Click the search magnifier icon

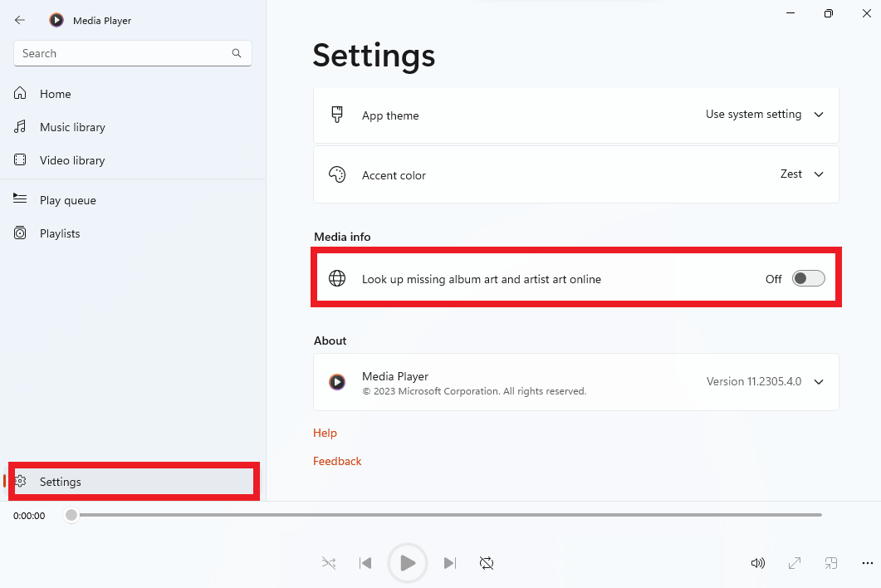(x=237, y=53)
